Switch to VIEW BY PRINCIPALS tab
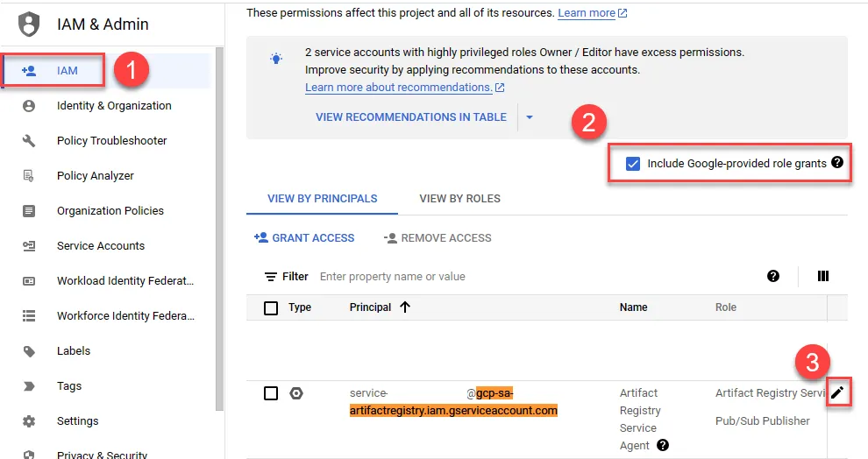The height and width of the screenshot is (459, 868). click(x=322, y=199)
